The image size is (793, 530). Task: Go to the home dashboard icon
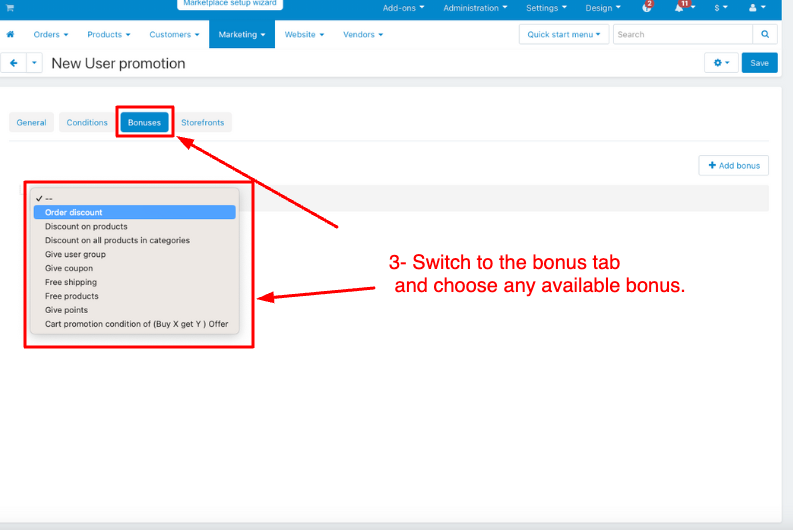(11, 35)
